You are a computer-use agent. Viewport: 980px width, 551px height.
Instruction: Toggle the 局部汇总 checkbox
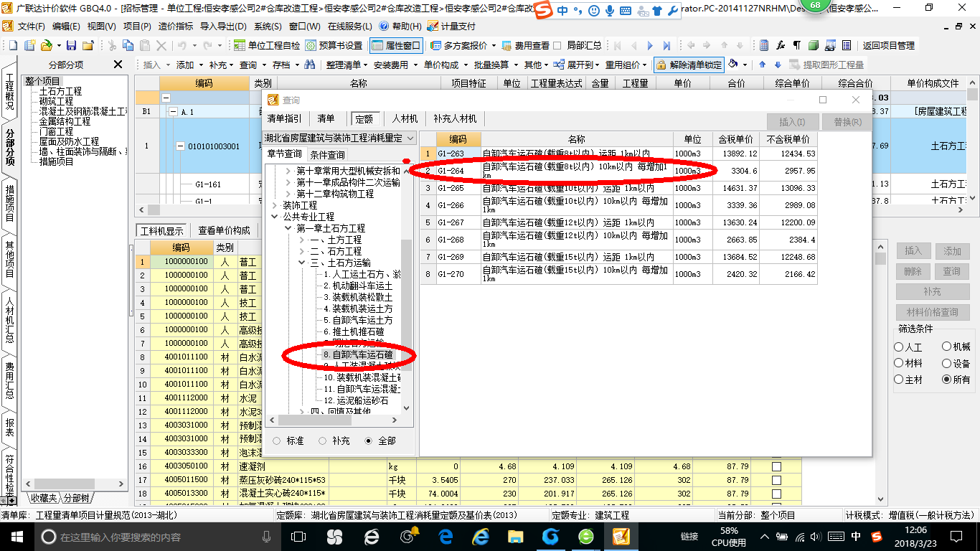pyautogui.click(x=557, y=45)
